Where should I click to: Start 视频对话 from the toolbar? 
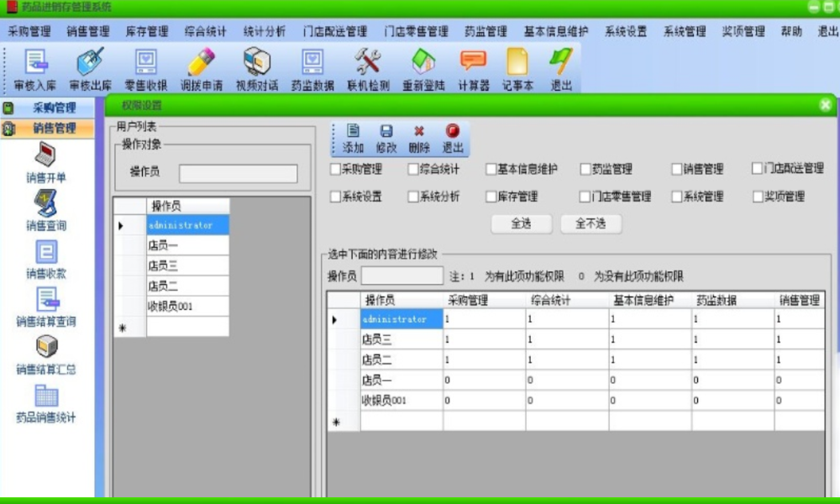point(257,70)
